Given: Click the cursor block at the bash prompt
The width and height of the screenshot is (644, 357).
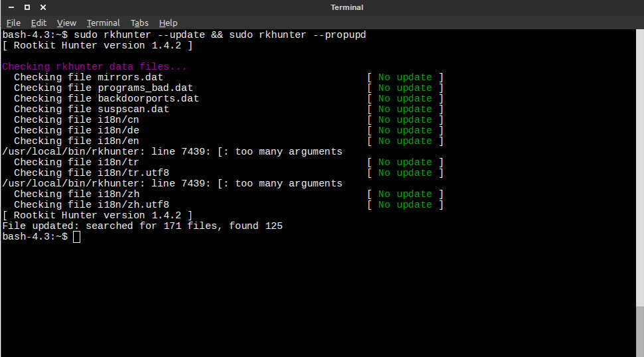Looking at the screenshot, I should (x=76, y=237).
